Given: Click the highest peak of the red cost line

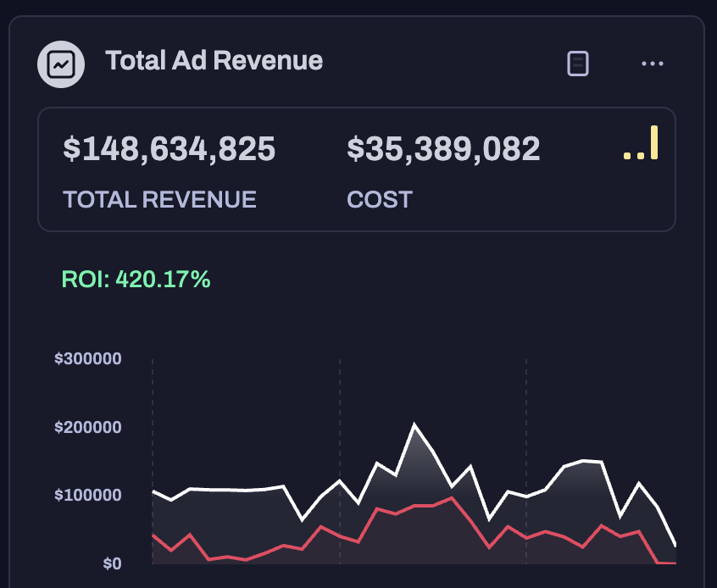Looking at the screenshot, I should 453,498.
